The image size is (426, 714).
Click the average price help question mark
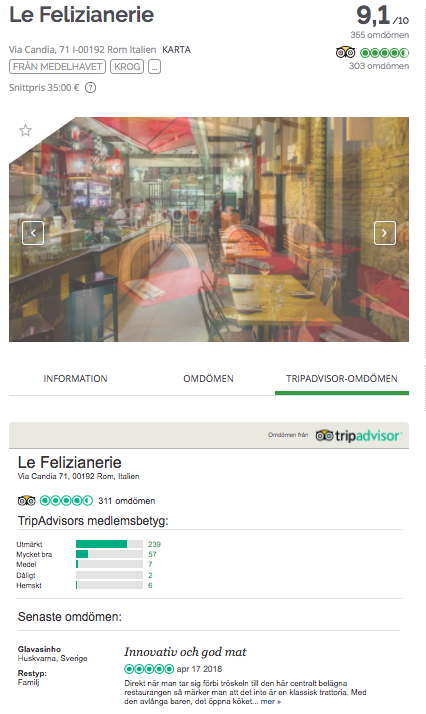point(91,87)
